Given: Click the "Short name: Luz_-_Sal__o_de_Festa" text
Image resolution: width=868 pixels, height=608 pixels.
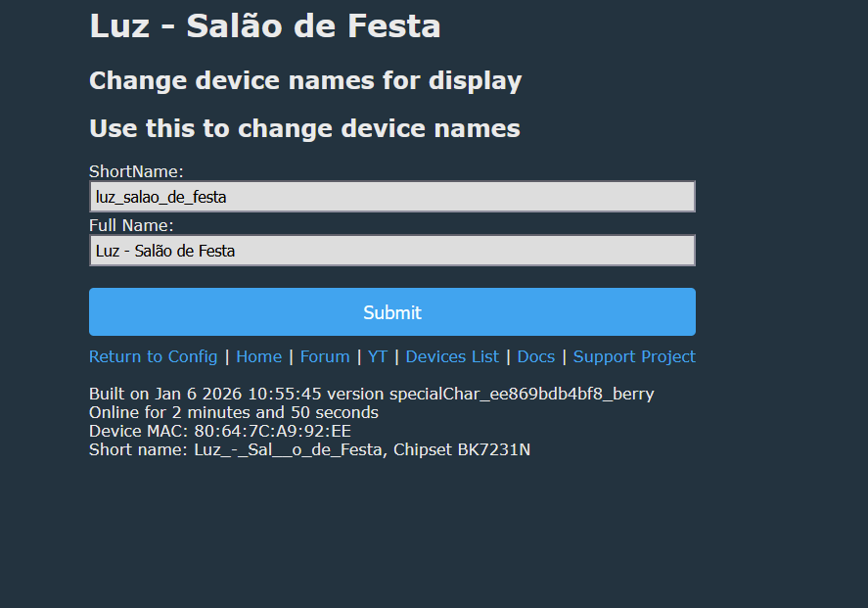Looking at the screenshot, I should click(236, 449).
